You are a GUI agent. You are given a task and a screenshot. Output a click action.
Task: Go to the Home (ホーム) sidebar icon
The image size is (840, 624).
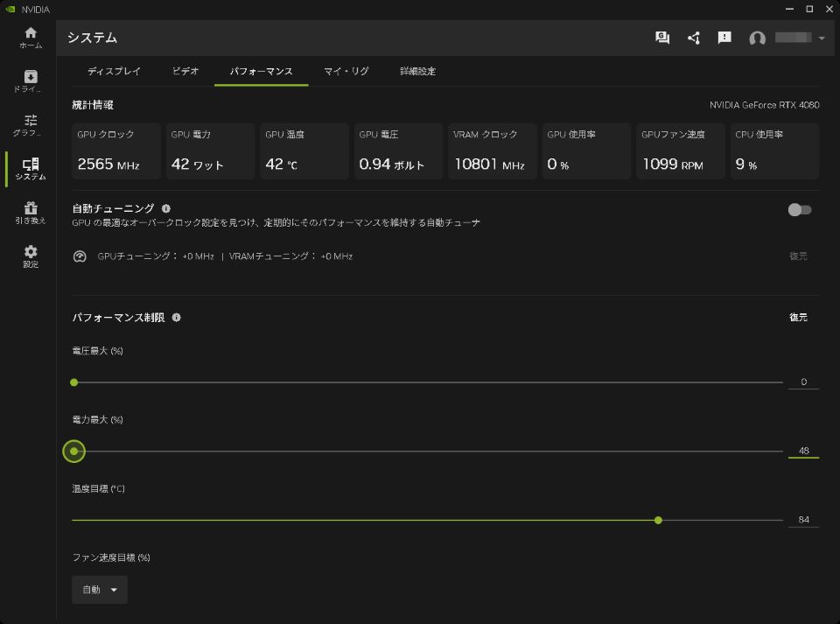(x=31, y=38)
